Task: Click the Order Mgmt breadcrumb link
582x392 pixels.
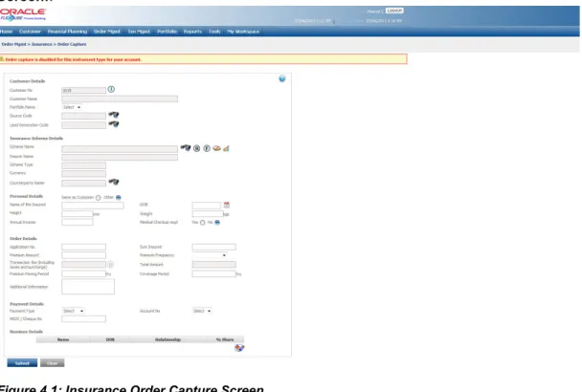Action: (13, 44)
